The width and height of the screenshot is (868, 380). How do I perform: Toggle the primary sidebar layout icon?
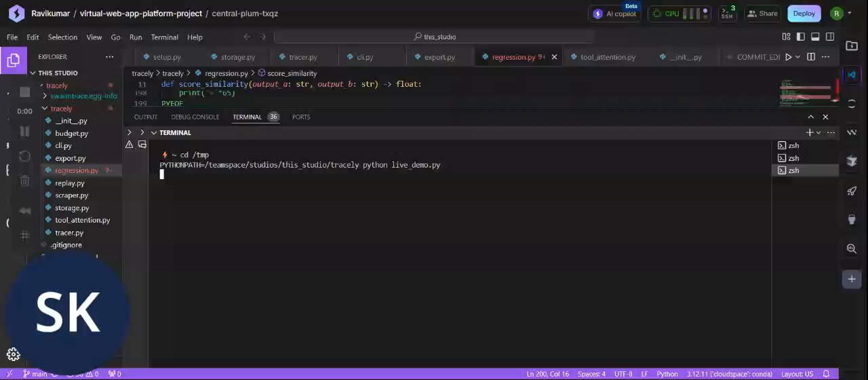tap(801, 37)
